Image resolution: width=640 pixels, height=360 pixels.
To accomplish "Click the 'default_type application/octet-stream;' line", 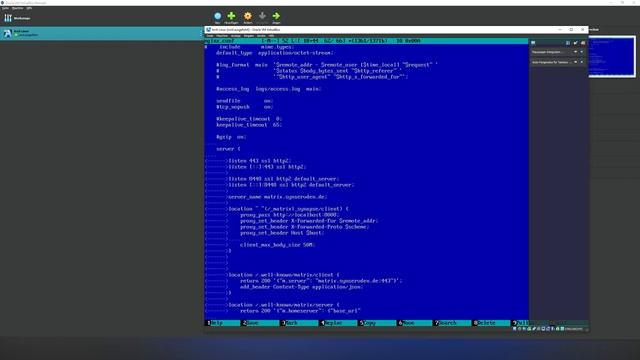I will pos(275,53).
